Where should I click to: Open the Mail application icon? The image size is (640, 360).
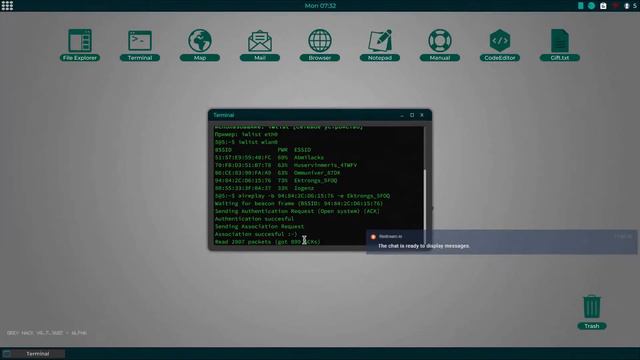pos(260,45)
